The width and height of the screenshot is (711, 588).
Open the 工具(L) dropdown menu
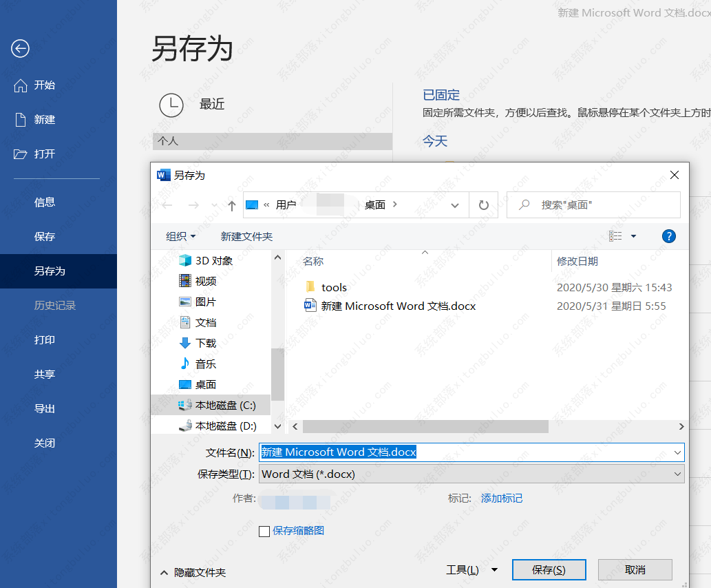pos(471,569)
